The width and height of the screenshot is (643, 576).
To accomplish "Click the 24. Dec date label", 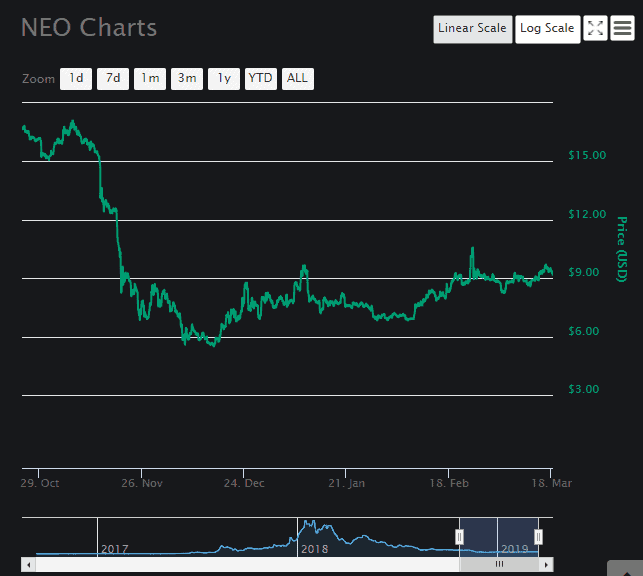I will pos(244,483).
